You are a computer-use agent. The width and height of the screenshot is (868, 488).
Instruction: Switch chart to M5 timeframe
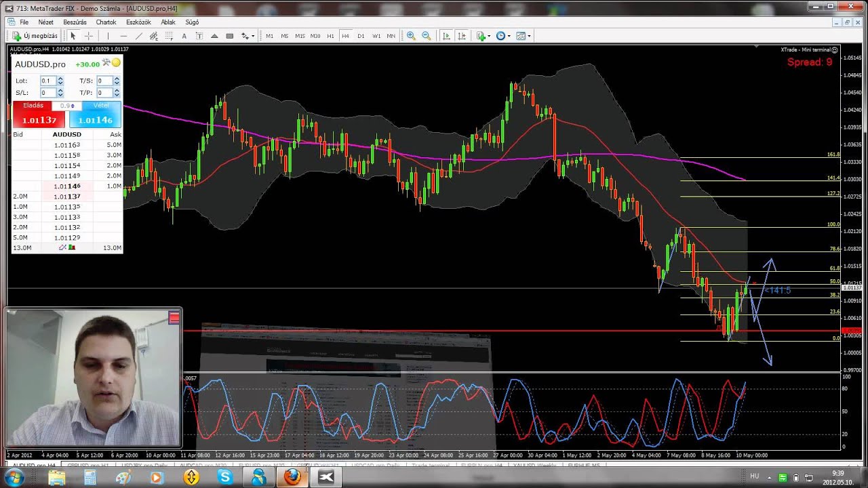[x=285, y=36]
